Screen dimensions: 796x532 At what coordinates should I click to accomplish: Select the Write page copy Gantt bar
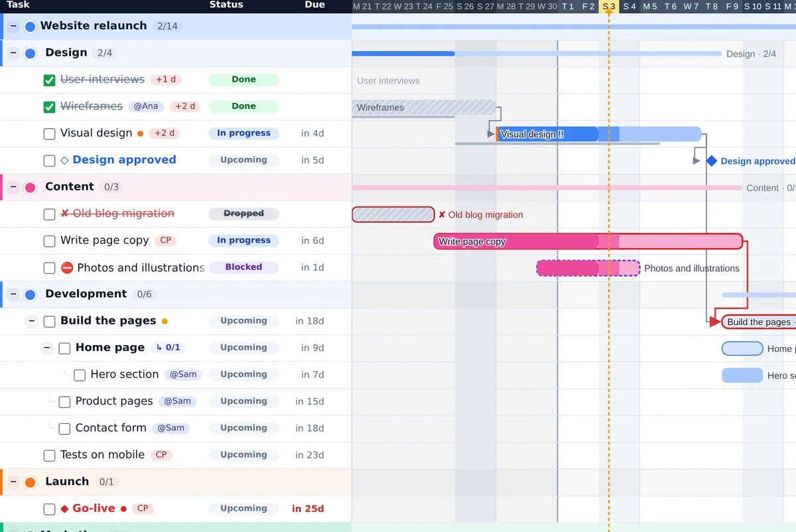588,241
